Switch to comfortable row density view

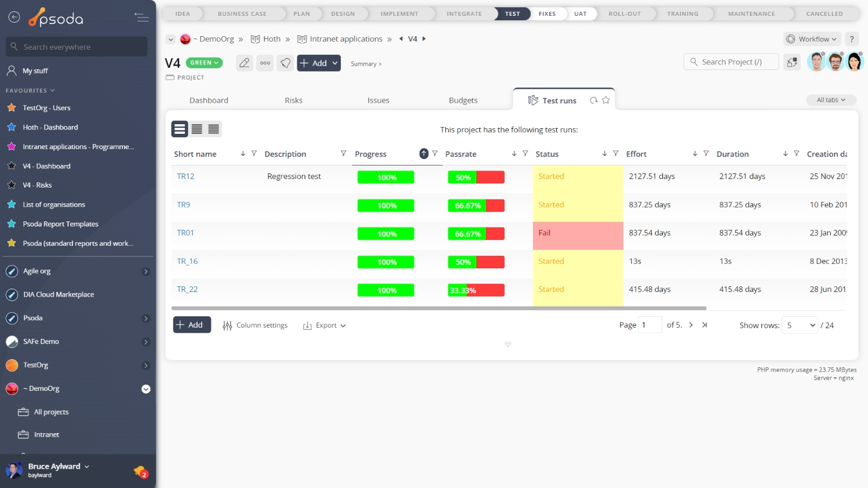[180, 129]
